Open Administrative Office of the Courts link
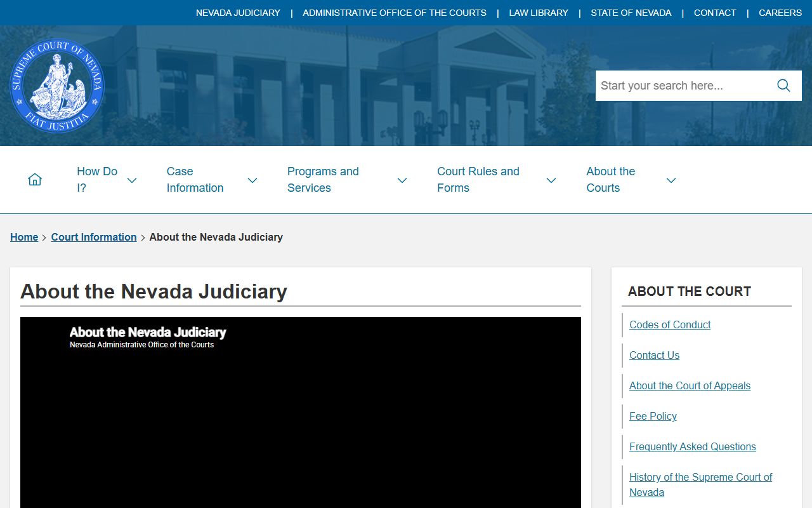The height and width of the screenshot is (508, 812). (395, 13)
